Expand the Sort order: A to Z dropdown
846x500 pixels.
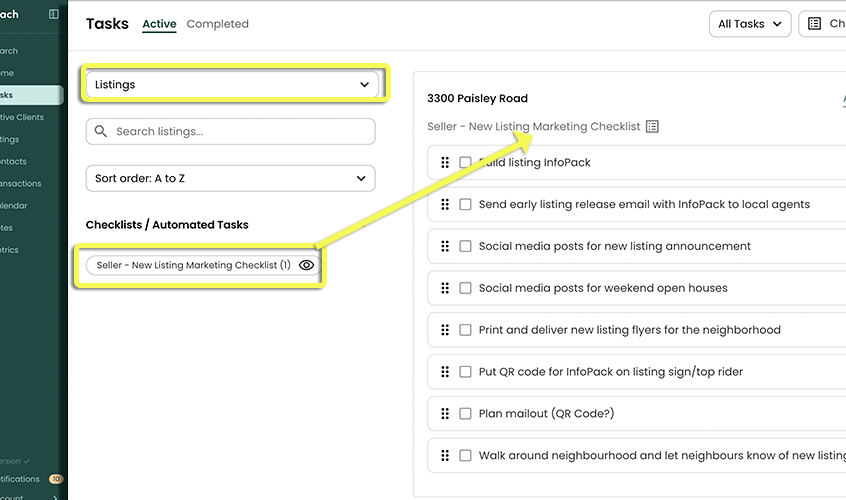(231, 179)
